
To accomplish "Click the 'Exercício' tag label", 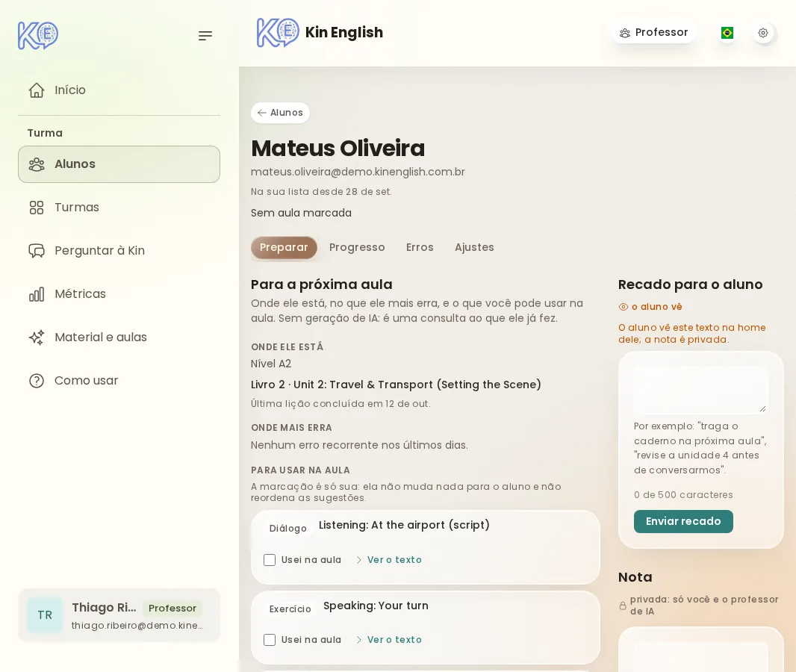I will 290,609.
